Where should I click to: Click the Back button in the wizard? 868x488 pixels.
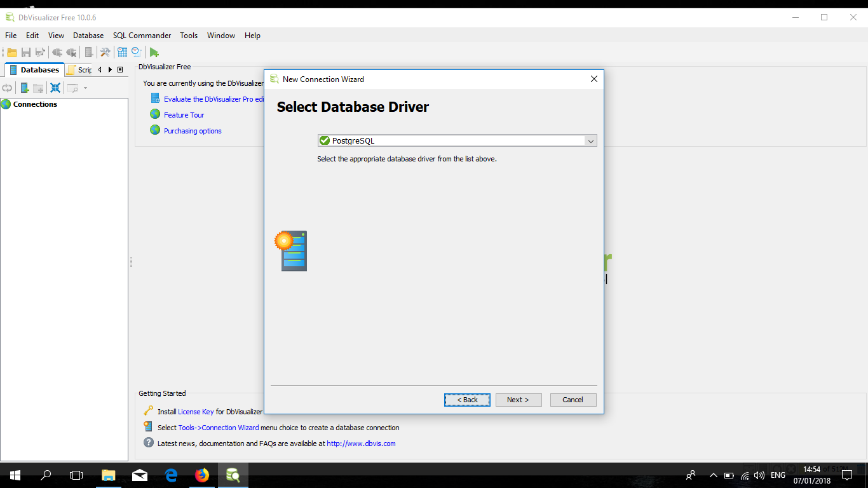click(467, 400)
